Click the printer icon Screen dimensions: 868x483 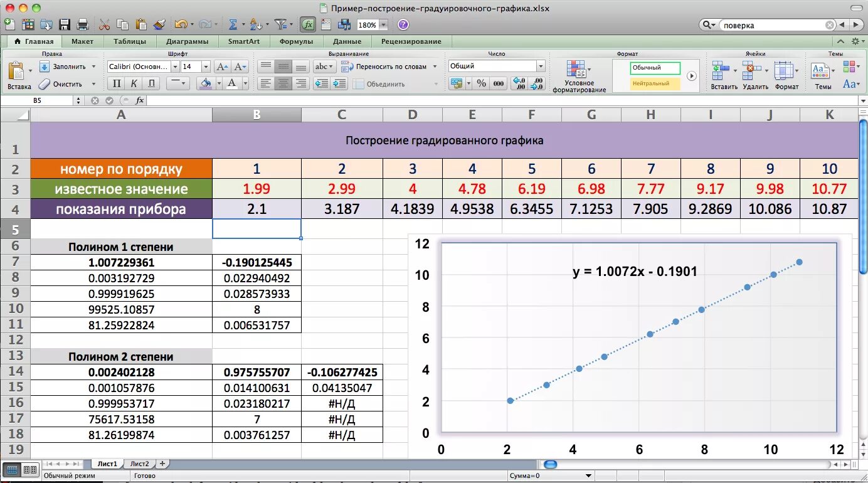[x=83, y=24]
